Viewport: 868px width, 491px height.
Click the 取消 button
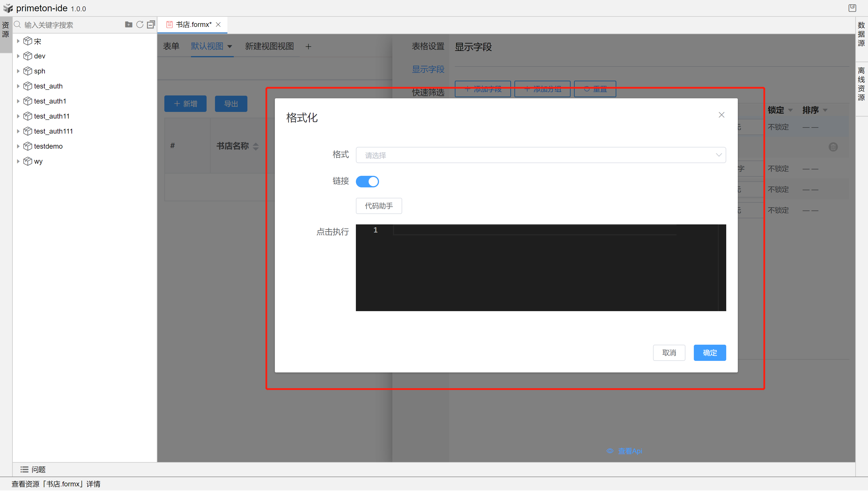669,353
